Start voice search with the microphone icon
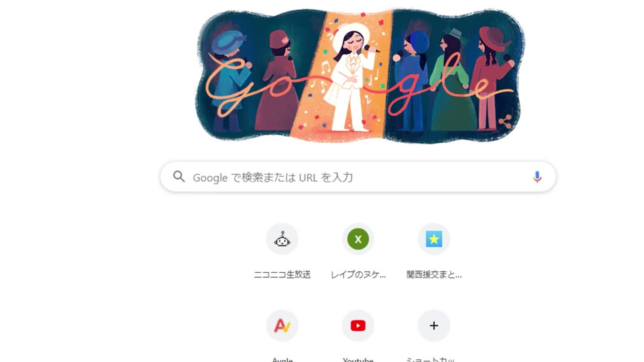This screenshot has height=362, width=644. pos(537,177)
